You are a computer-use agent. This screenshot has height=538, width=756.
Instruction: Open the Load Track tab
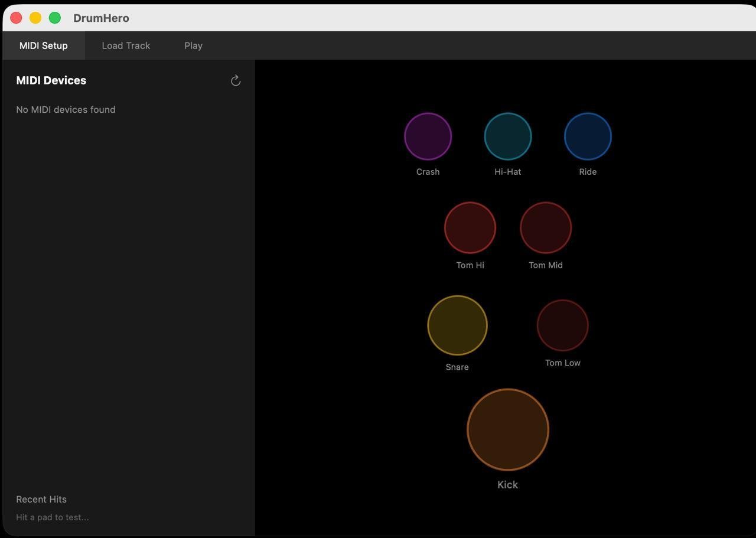[x=126, y=45]
